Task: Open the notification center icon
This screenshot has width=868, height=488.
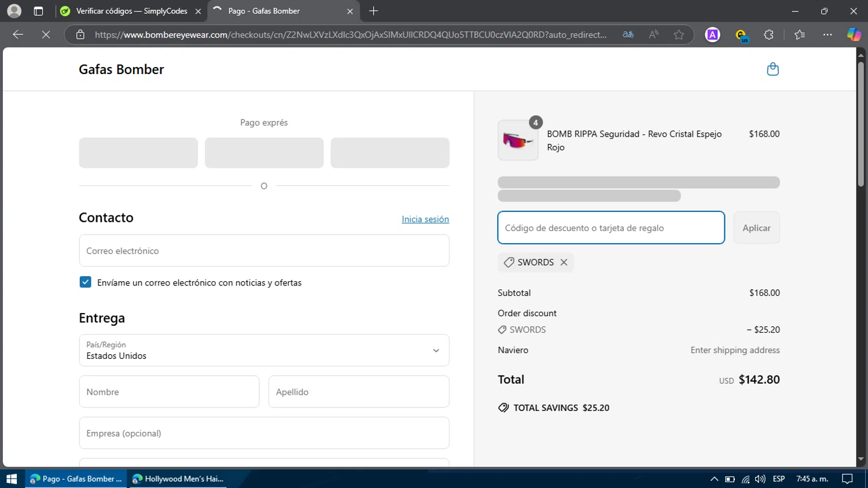Action: [x=847, y=479]
